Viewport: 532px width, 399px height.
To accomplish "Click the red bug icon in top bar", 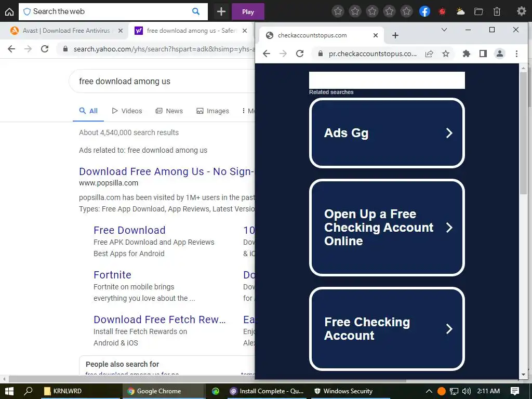I will (x=442, y=11).
